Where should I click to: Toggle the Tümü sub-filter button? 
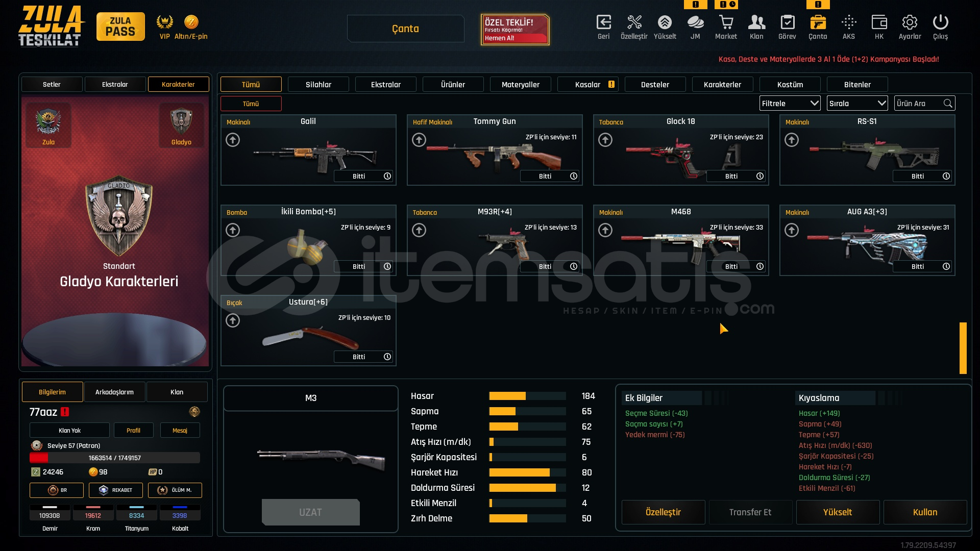[x=251, y=104]
